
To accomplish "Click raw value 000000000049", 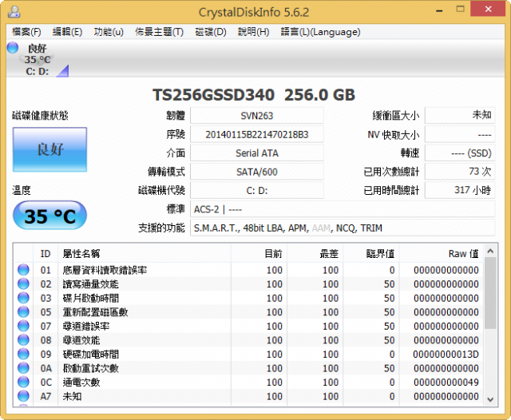I will pyautogui.click(x=446, y=382).
